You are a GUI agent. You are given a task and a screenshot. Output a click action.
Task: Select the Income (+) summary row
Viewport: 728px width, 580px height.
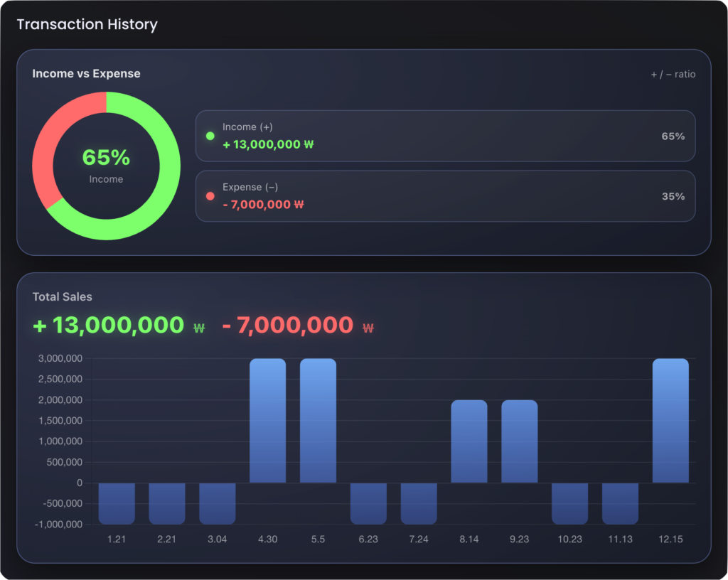[x=445, y=136]
